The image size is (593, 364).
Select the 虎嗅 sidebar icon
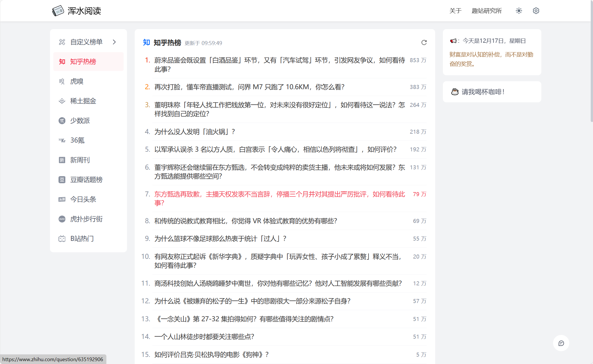pos(62,82)
